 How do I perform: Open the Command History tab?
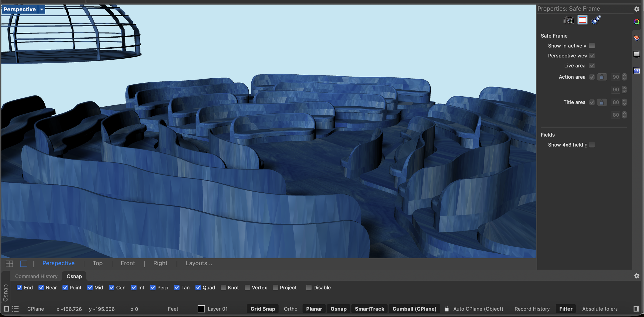click(x=36, y=276)
